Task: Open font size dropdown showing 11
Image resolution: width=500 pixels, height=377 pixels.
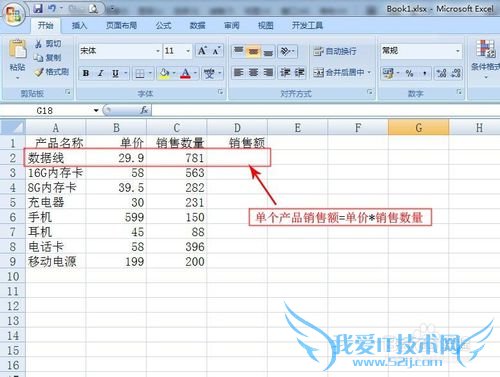Action: [188, 51]
